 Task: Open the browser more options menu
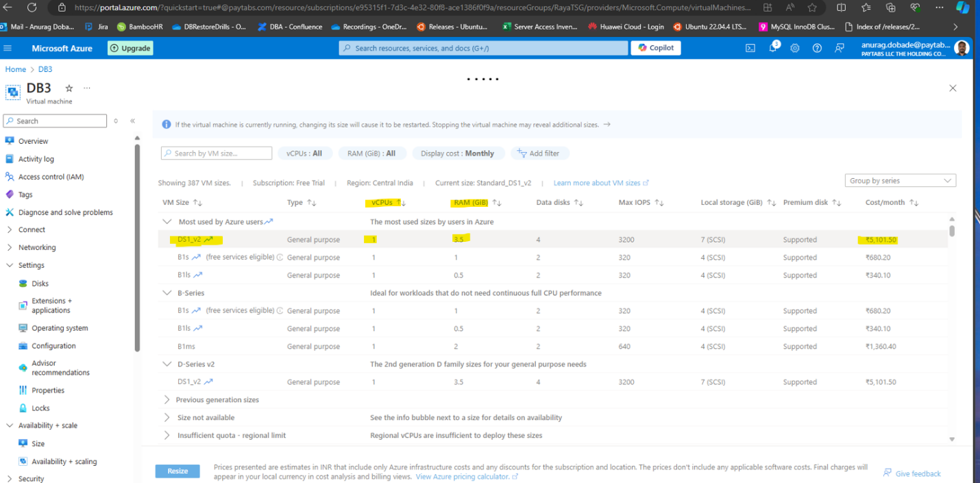(940, 8)
